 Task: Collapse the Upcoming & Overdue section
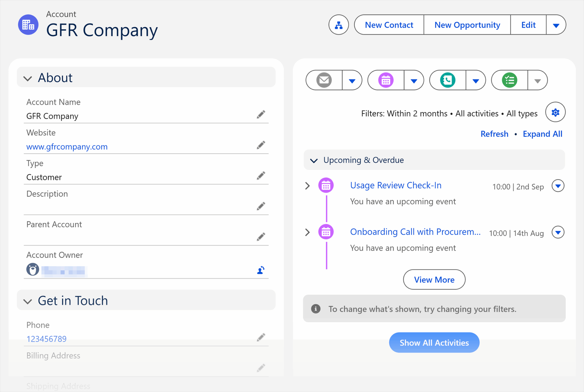coord(314,160)
